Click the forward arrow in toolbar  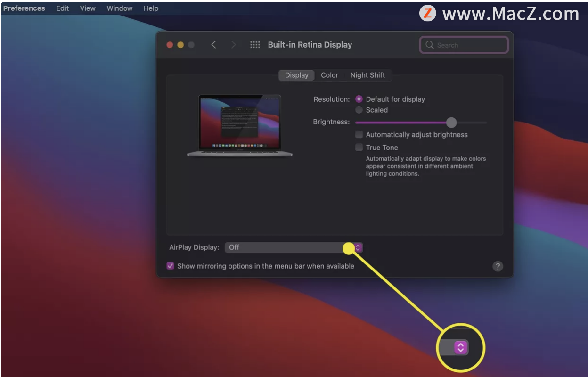point(233,45)
